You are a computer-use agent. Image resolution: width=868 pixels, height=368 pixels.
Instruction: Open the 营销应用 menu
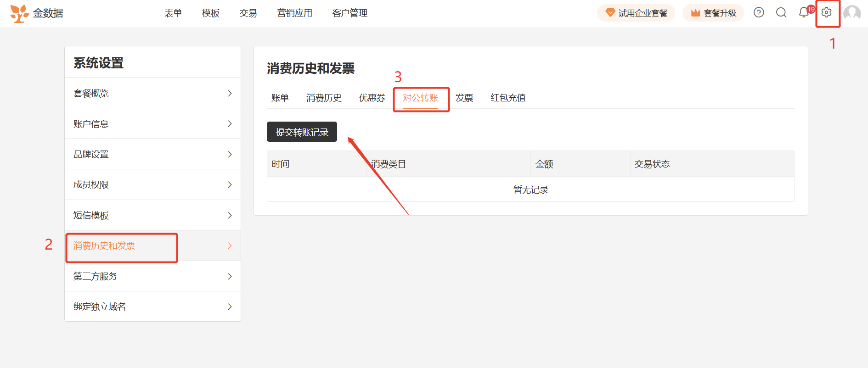point(295,13)
